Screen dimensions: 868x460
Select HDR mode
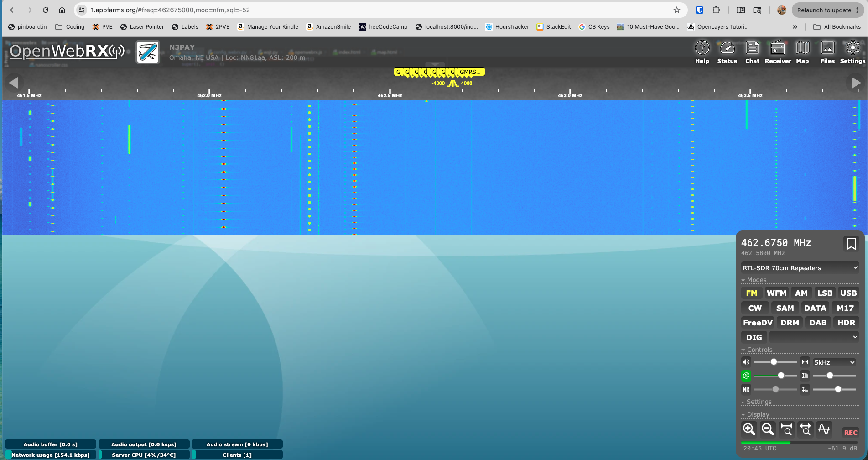(x=846, y=323)
